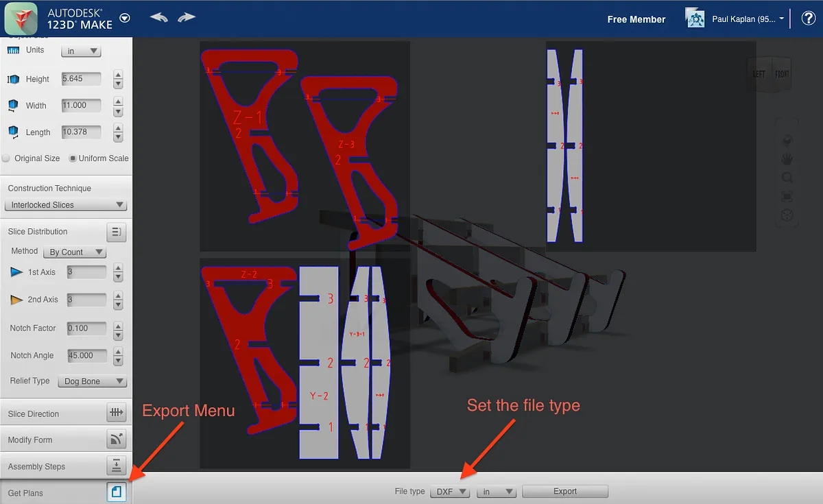Select the Original Size radio button
This screenshot has width=823, height=504.
point(7,158)
